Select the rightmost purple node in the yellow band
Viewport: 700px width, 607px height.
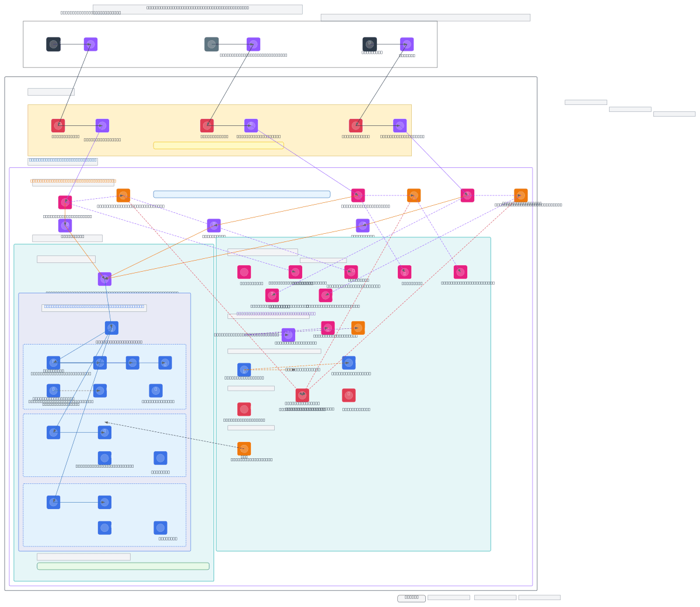click(400, 125)
